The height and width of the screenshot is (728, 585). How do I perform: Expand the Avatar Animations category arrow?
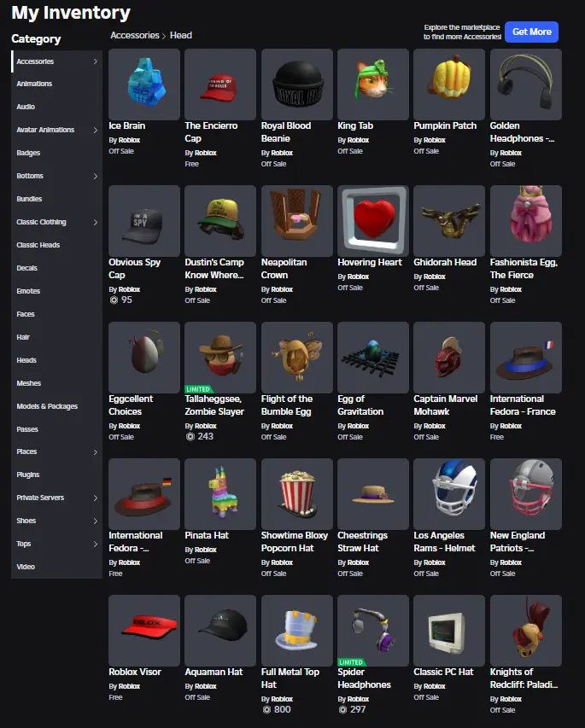[x=96, y=130]
